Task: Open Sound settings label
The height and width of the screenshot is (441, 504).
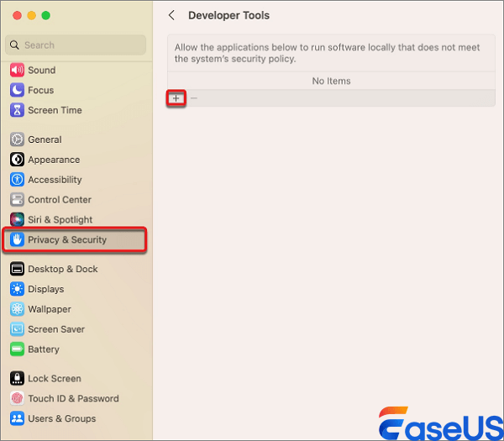Action: 42,70
